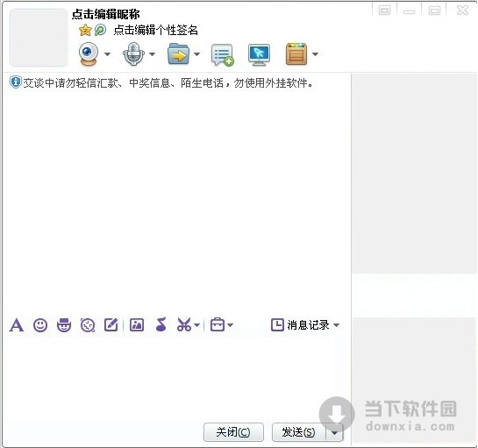Open 消息记录 message history
478x448 pixels.
(x=300, y=325)
